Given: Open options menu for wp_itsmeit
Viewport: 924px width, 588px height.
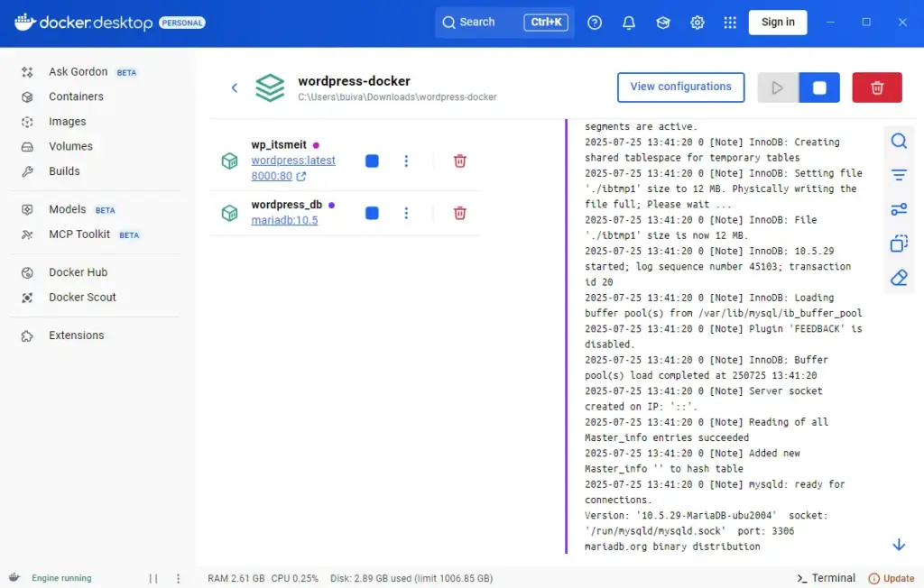Looking at the screenshot, I should [x=406, y=160].
